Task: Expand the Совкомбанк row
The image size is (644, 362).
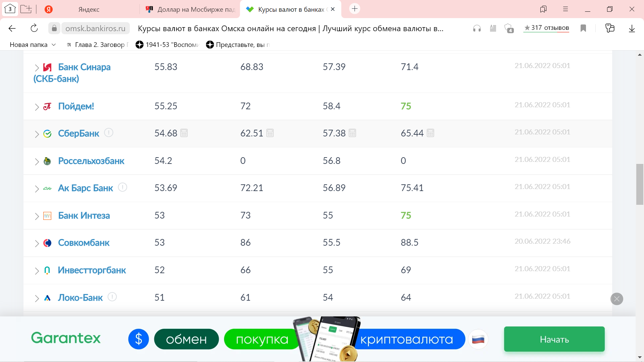Action: pyautogui.click(x=37, y=243)
